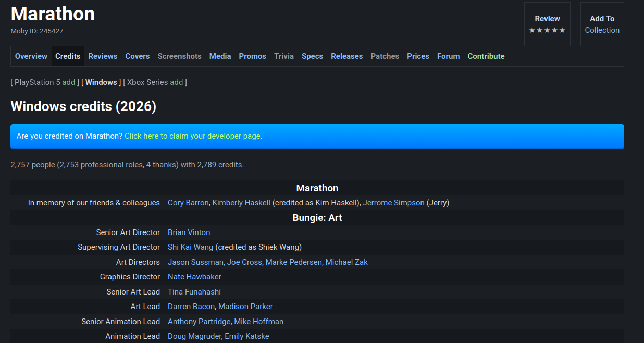Click the Senior Art Director role label

point(128,232)
